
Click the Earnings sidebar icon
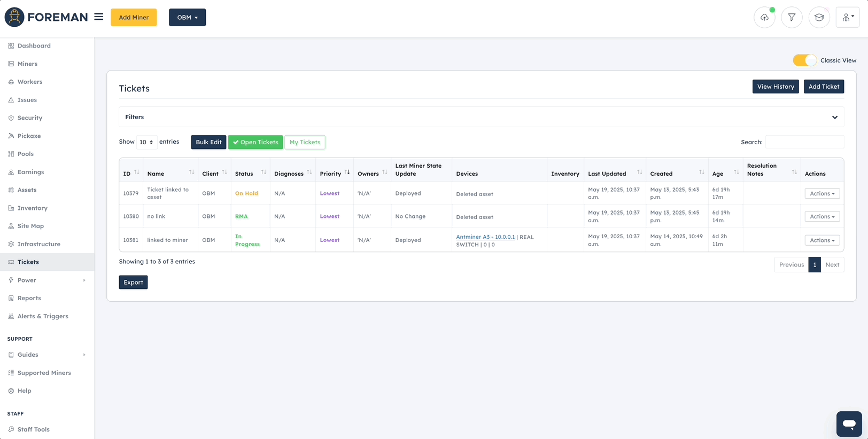(11, 172)
